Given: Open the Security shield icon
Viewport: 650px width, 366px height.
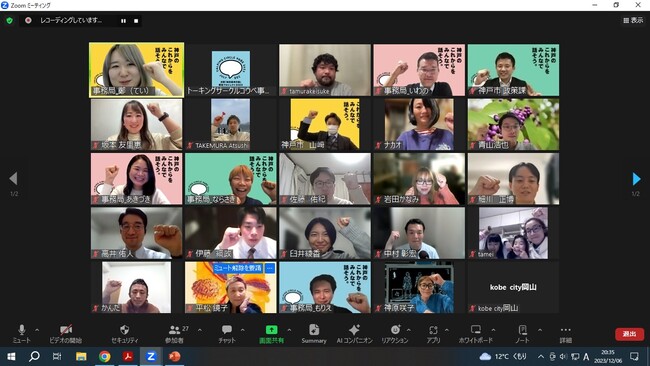Looking at the screenshot, I should [124, 330].
